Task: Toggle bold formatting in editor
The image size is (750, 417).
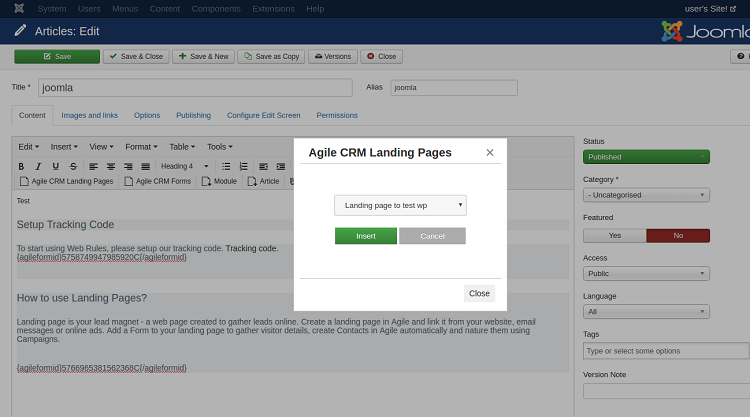Action: (x=21, y=166)
